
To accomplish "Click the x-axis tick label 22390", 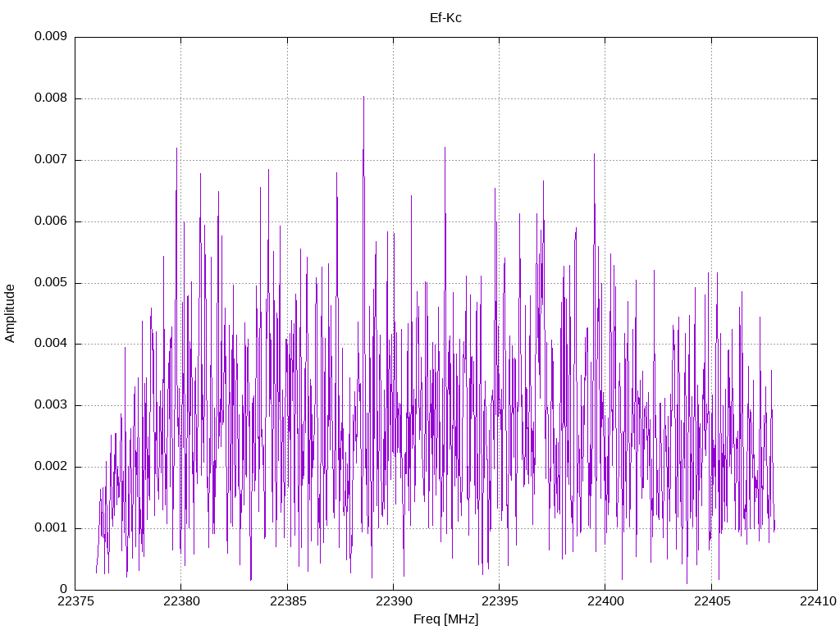I will tap(393, 601).
